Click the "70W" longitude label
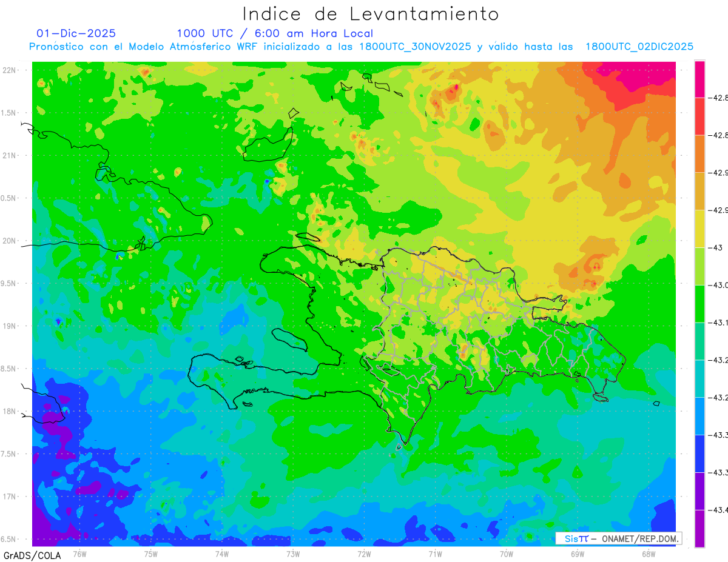Image resolution: width=728 pixels, height=562 pixels. click(507, 553)
